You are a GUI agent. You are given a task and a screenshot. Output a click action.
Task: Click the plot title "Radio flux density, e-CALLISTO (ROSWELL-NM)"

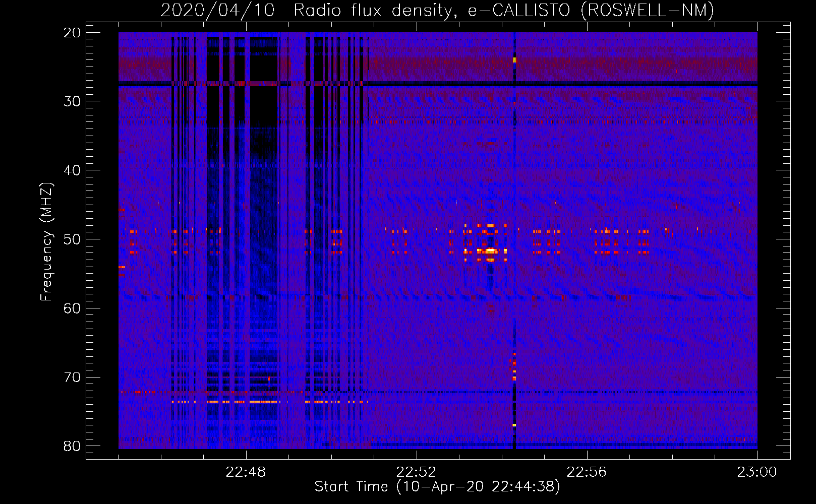[503, 10]
